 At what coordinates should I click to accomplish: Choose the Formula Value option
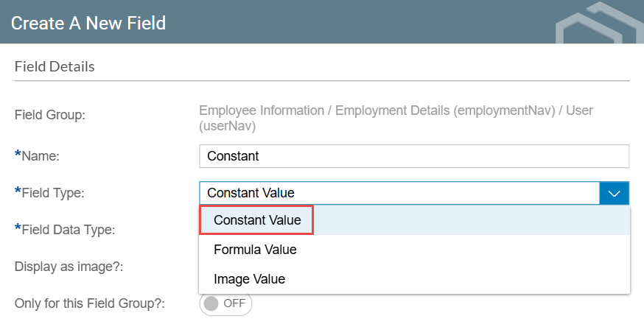pos(255,250)
